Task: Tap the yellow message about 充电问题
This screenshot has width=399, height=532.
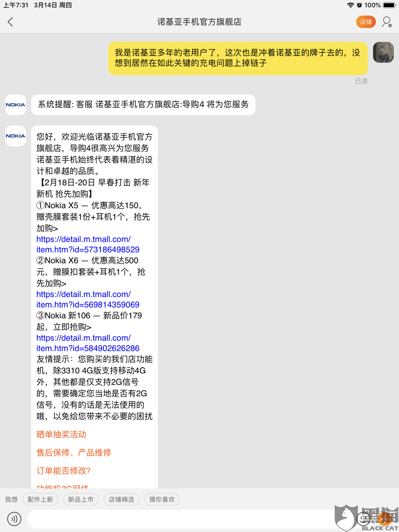Action: (x=238, y=58)
